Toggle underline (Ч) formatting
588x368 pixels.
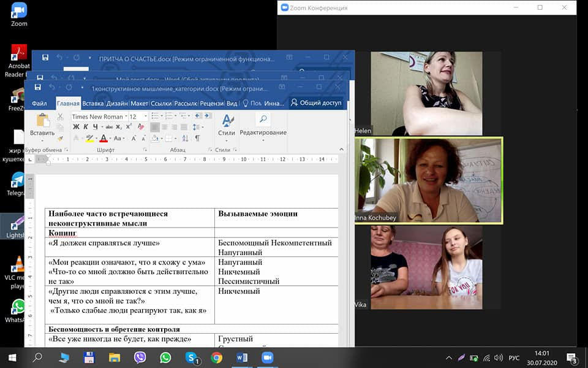click(96, 127)
